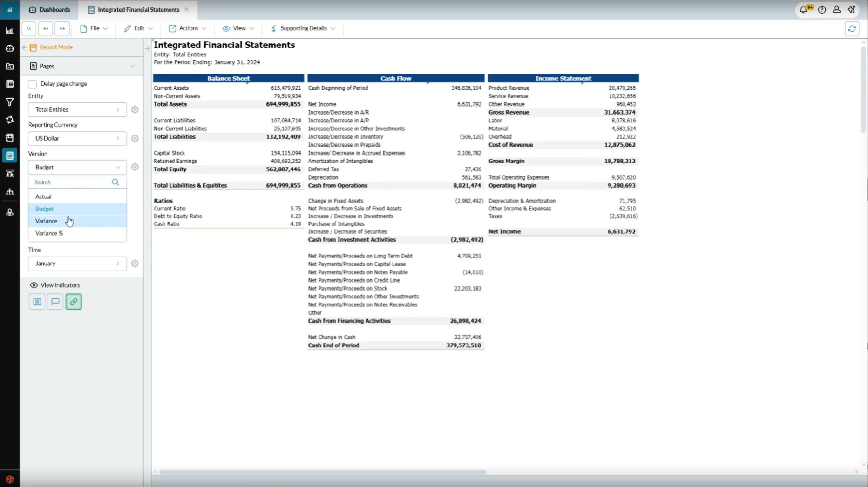Click the refresh icon in the top right
The height and width of the screenshot is (487, 868).
point(852,28)
